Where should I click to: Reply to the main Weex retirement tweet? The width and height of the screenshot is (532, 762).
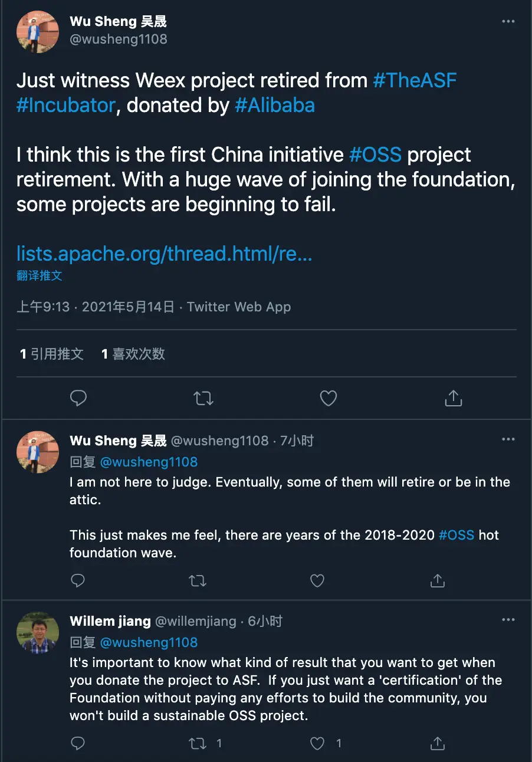click(78, 399)
